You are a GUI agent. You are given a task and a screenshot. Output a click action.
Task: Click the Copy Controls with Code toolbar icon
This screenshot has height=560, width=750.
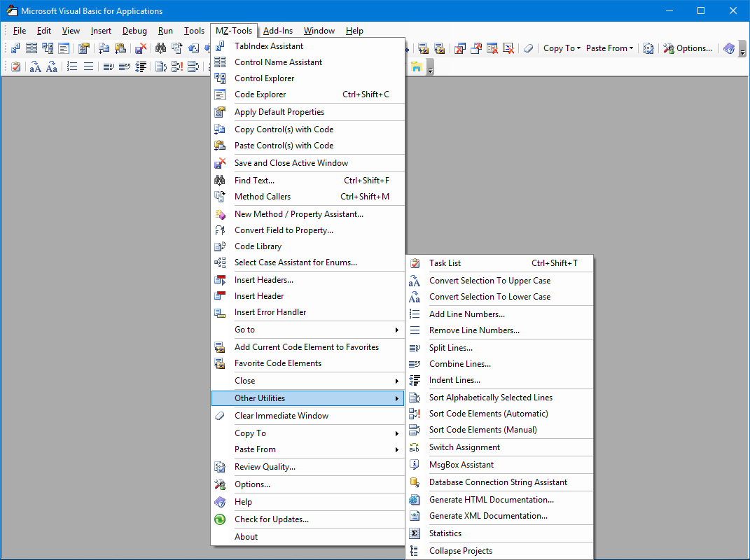104,48
